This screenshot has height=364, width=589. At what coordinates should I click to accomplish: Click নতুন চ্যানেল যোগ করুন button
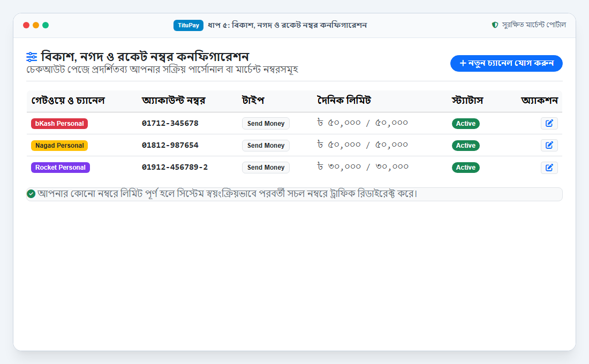click(507, 63)
